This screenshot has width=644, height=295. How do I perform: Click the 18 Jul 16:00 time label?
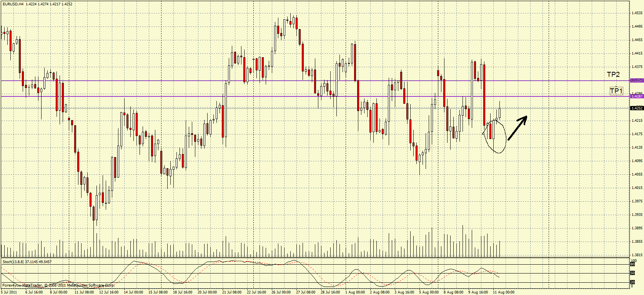tap(183, 292)
